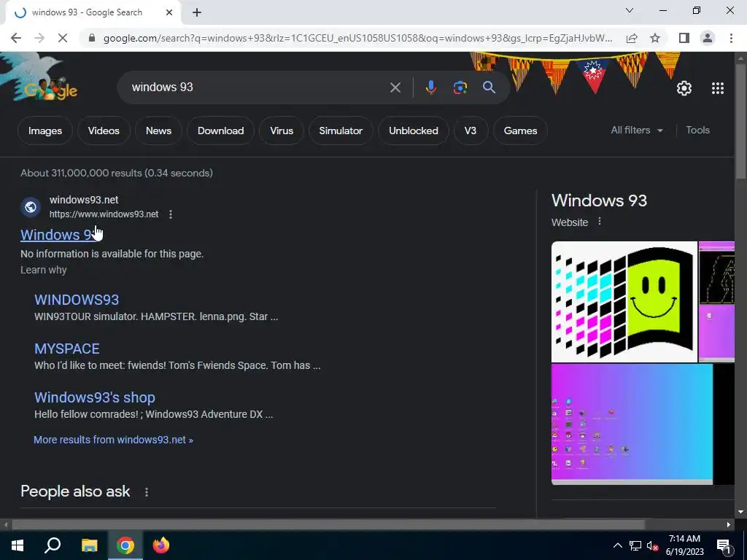The width and height of the screenshot is (747, 560).
Task: Go back using the browser back arrow
Action: [16, 38]
